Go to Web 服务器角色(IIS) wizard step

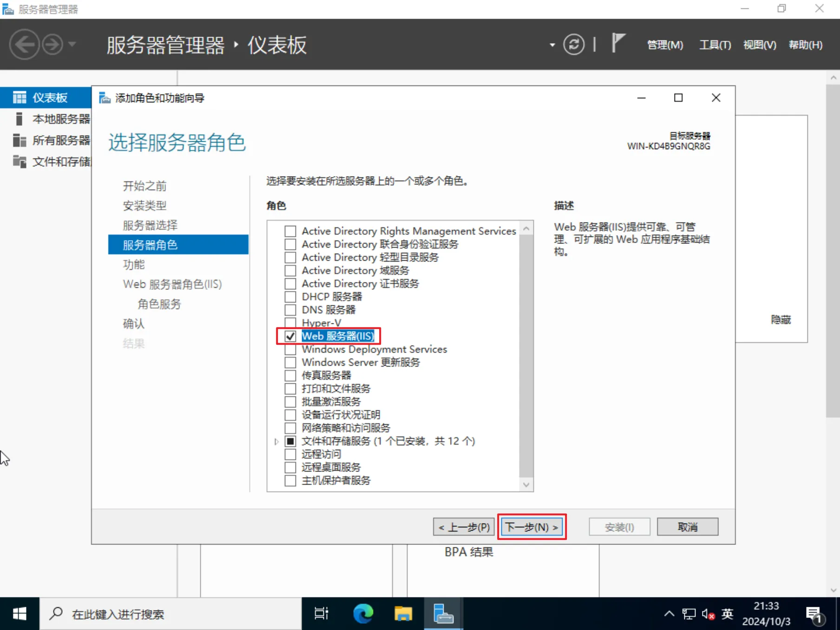pos(172,284)
